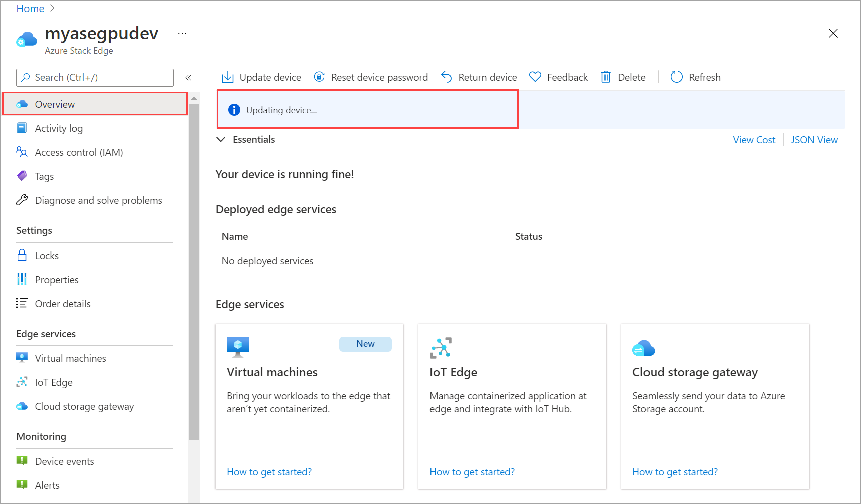This screenshot has width=861, height=504.
Task: Collapse the left navigation sidebar
Action: coord(188,78)
